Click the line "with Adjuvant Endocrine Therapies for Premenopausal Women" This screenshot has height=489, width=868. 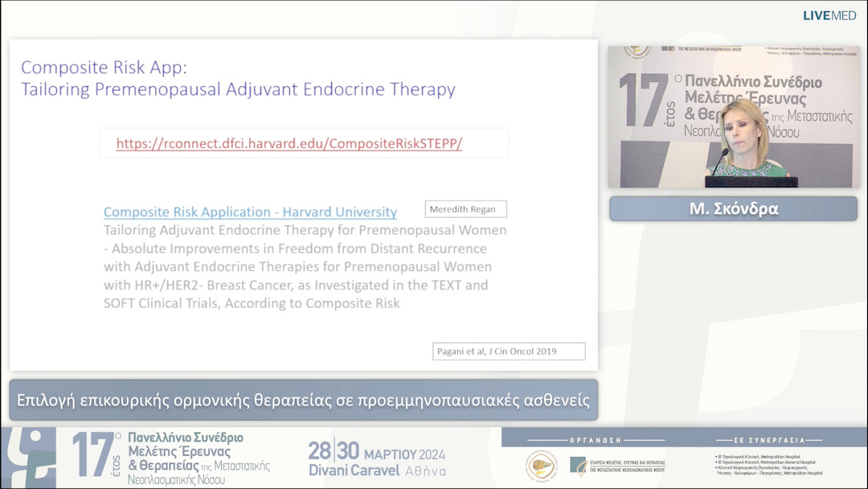297,266
